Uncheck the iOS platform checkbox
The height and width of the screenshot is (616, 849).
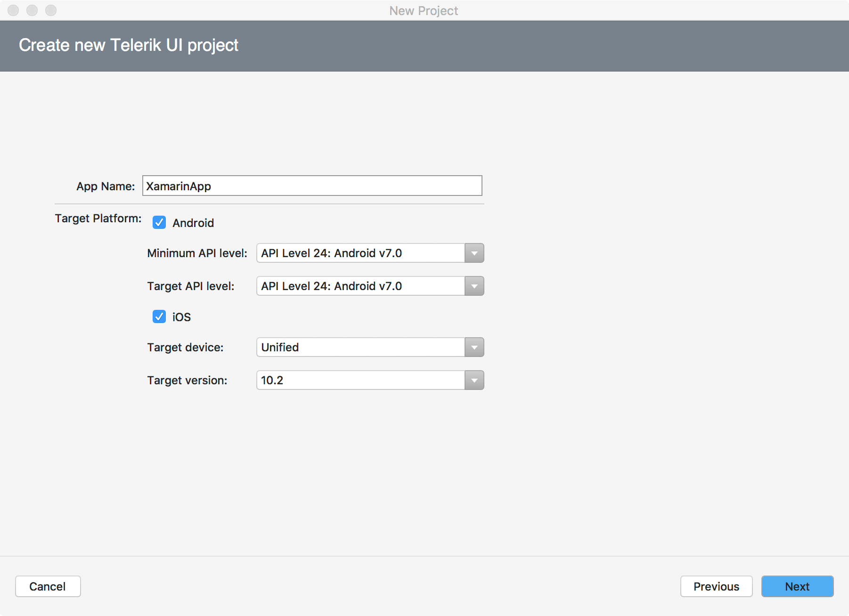(x=159, y=316)
